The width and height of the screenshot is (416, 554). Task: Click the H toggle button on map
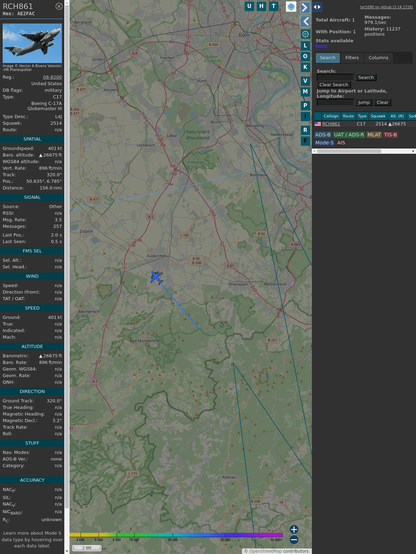point(261,6)
